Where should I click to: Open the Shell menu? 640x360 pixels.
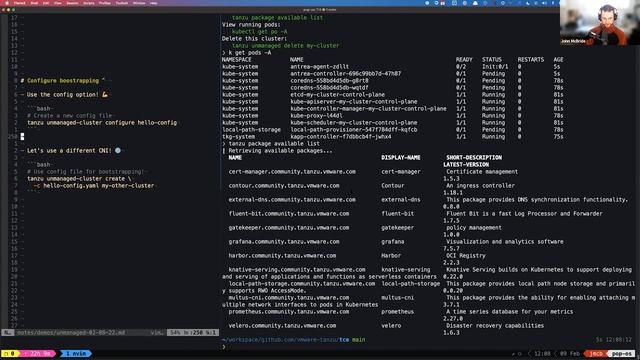(x=34, y=3)
